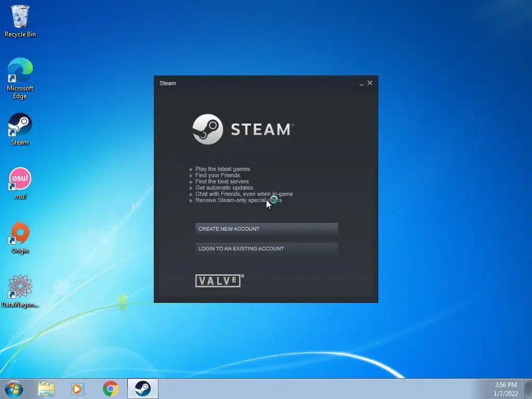Close the Steam dialog window

pos(370,83)
